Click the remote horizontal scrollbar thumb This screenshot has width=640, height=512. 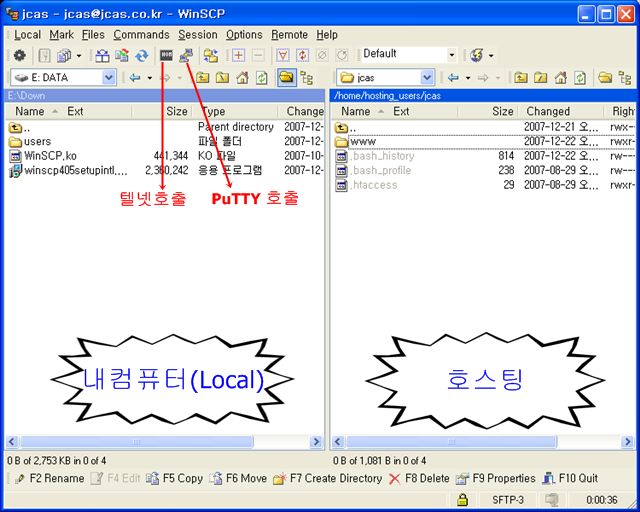451,442
